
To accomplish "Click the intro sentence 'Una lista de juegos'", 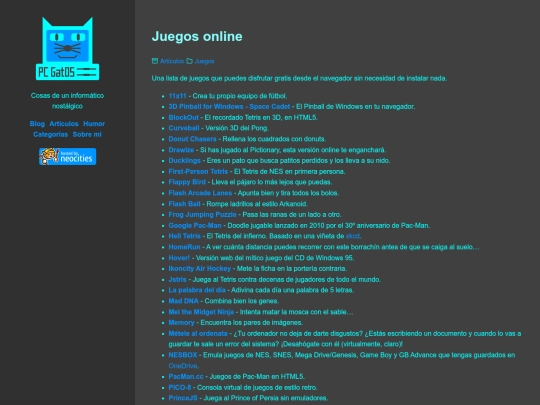I will pos(299,79).
